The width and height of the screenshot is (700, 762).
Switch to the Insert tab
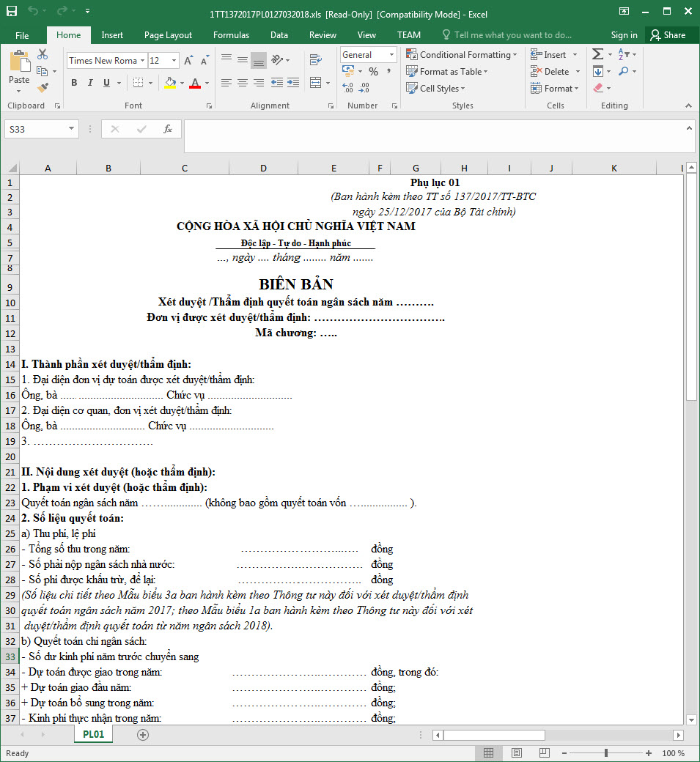112,35
